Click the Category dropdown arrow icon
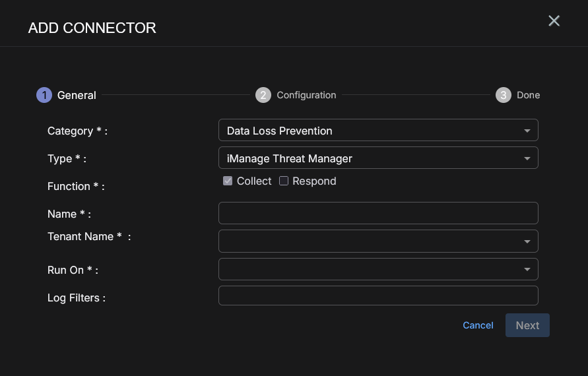Image resolution: width=588 pixels, height=376 pixels. pos(527,131)
